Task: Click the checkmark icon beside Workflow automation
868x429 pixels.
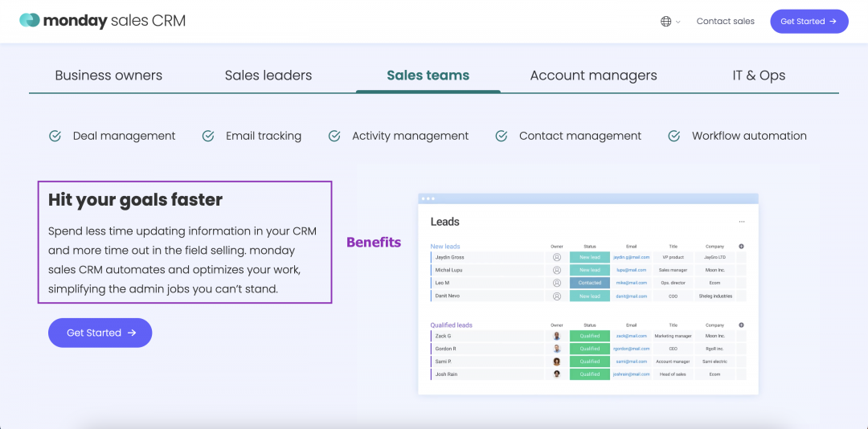Action: 674,136
